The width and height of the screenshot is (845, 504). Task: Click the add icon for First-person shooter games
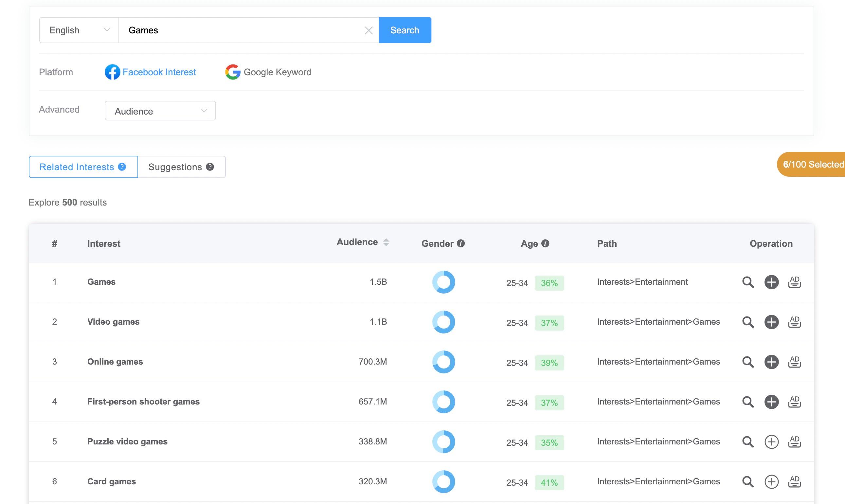tap(771, 401)
